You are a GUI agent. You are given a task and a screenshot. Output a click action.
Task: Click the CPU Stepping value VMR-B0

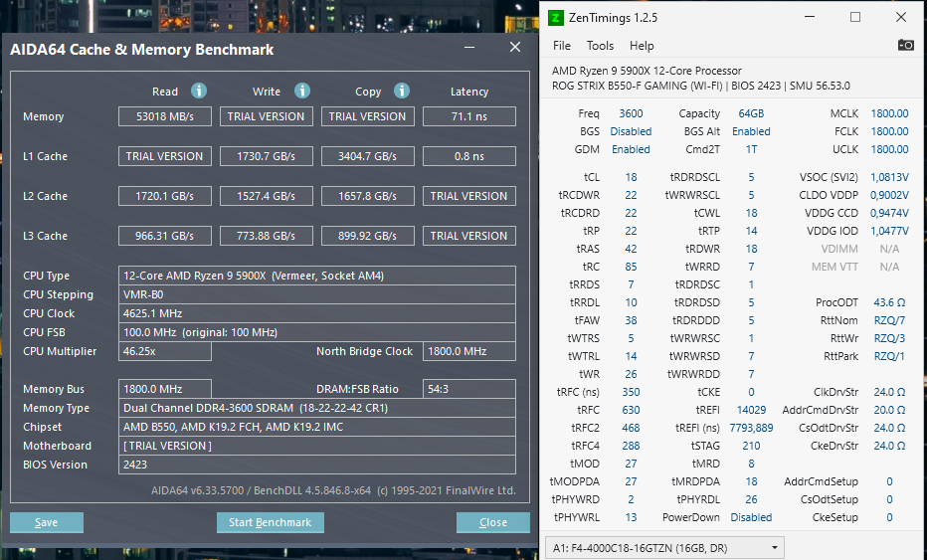(x=317, y=294)
